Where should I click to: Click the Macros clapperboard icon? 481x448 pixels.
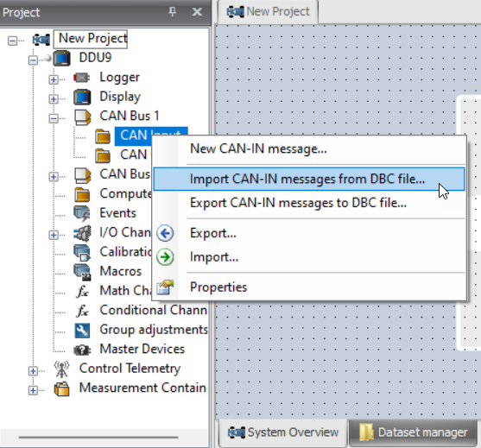82,272
